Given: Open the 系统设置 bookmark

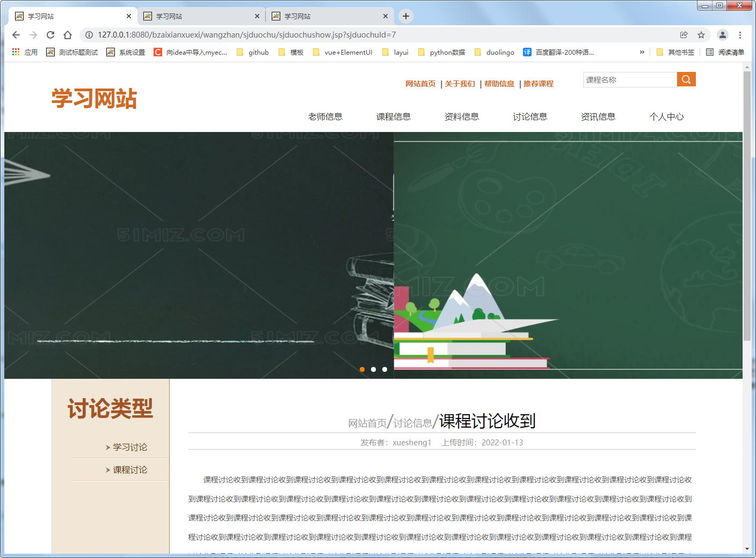Looking at the screenshot, I should [x=126, y=52].
